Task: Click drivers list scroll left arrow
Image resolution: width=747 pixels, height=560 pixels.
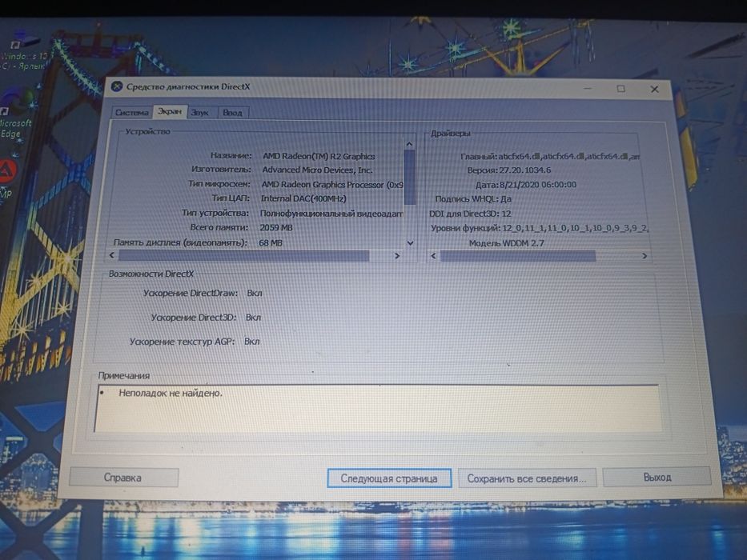Action: pyautogui.click(x=433, y=256)
